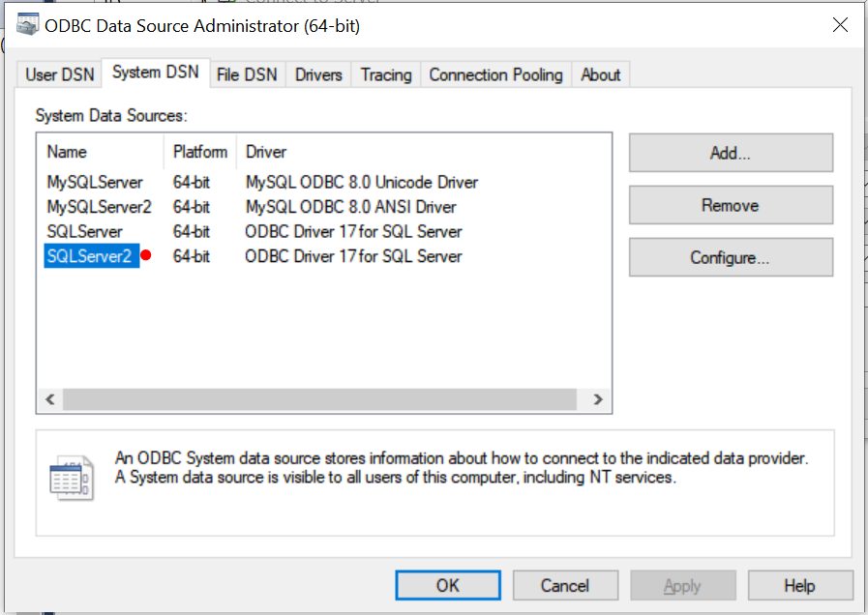Click the ODBC Administrator title bar icon

(27, 24)
